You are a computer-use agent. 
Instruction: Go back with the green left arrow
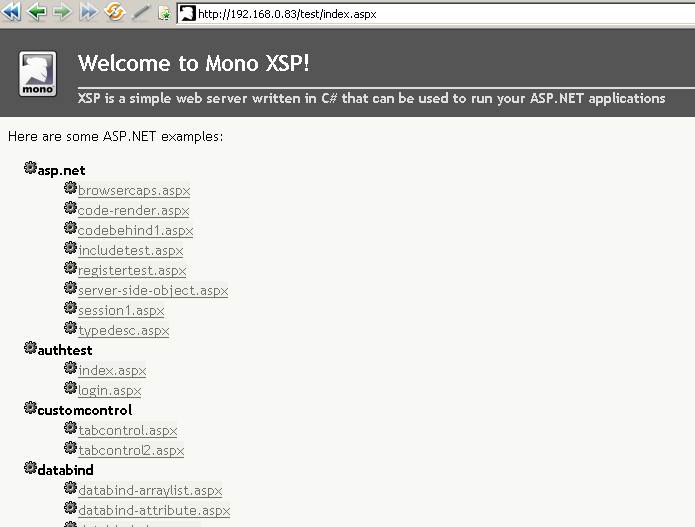pos(37,12)
